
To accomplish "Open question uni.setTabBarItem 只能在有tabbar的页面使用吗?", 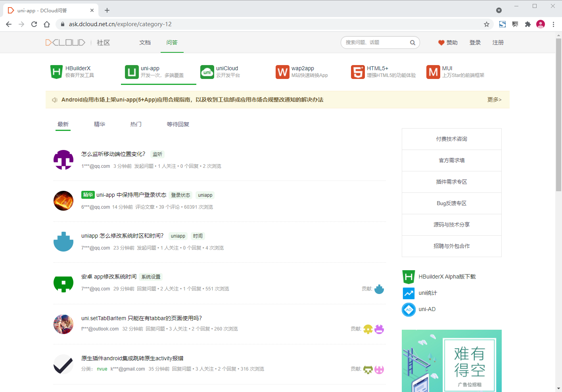I will (142, 318).
